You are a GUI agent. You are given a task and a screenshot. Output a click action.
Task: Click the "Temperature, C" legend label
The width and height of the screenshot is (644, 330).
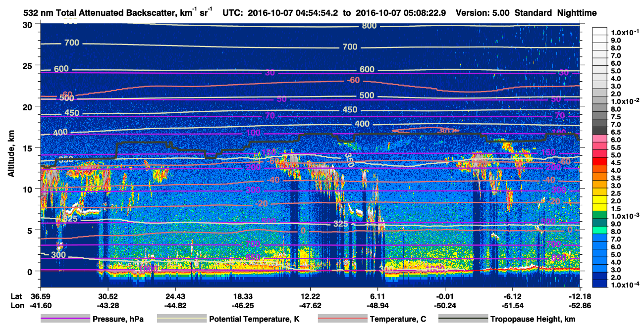(x=398, y=319)
